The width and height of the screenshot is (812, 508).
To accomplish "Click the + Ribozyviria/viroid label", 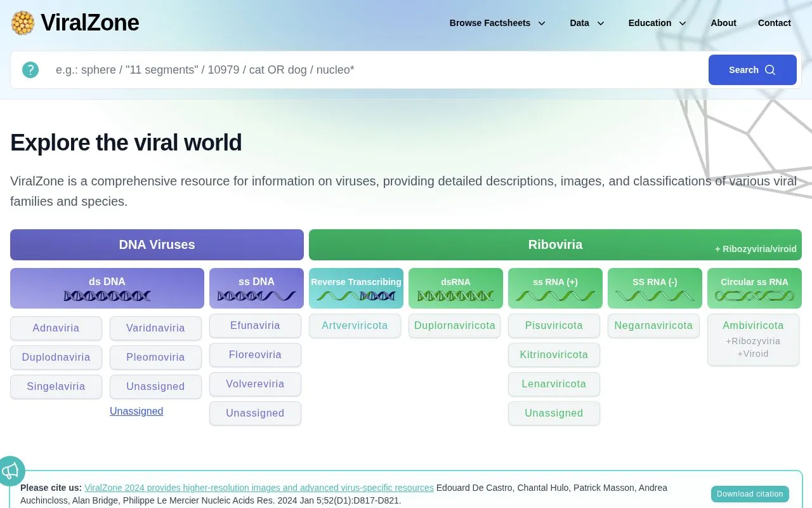I will (x=756, y=249).
